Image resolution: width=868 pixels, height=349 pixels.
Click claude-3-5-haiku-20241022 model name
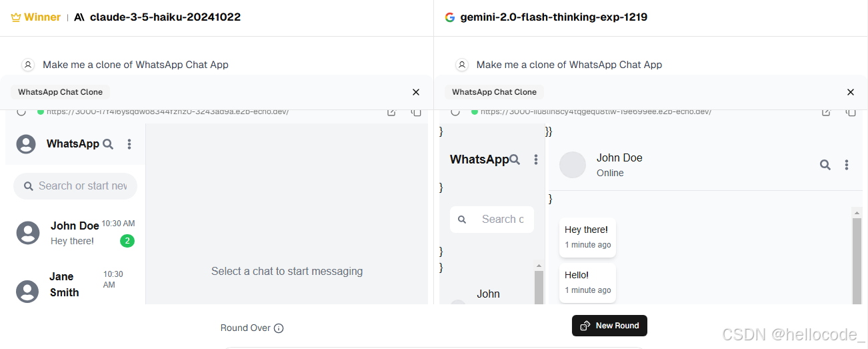[x=165, y=17]
